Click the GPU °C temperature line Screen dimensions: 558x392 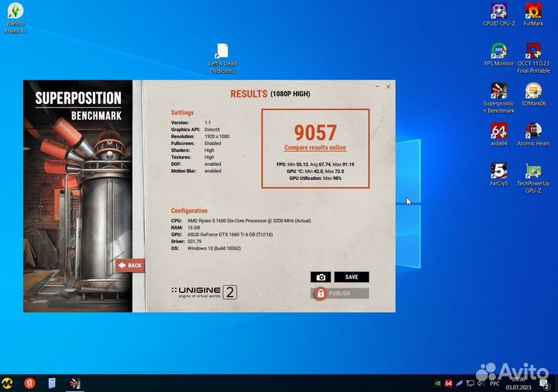315,171
